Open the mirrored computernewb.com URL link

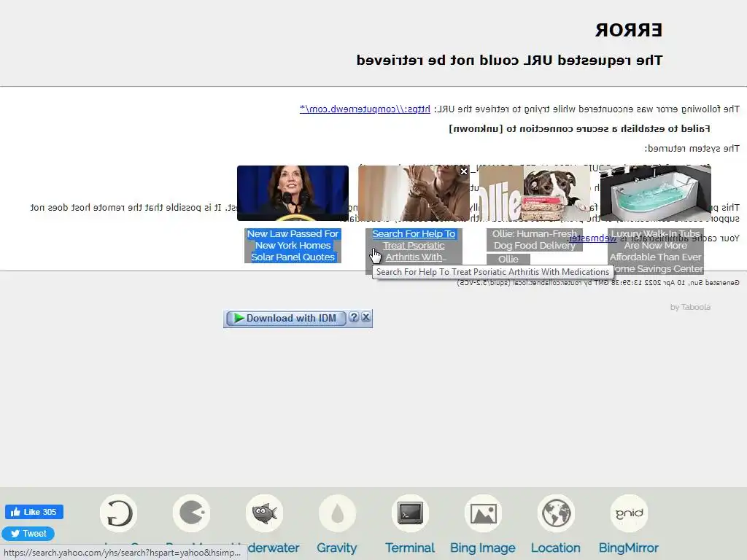pyautogui.click(x=365, y=109)
